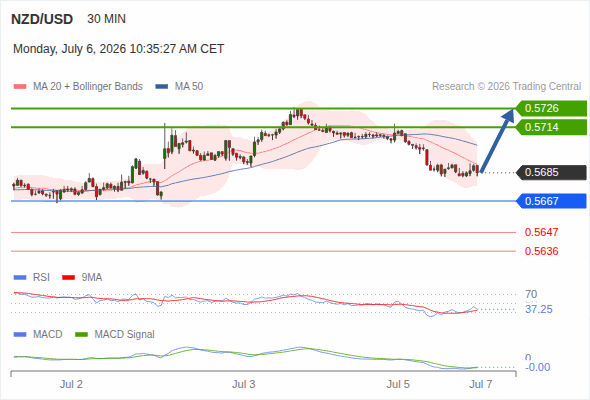Click the MA 20 + Bollinger Bands legend text
The height and width of the screenshot is (400, 590).
[88, 87]
